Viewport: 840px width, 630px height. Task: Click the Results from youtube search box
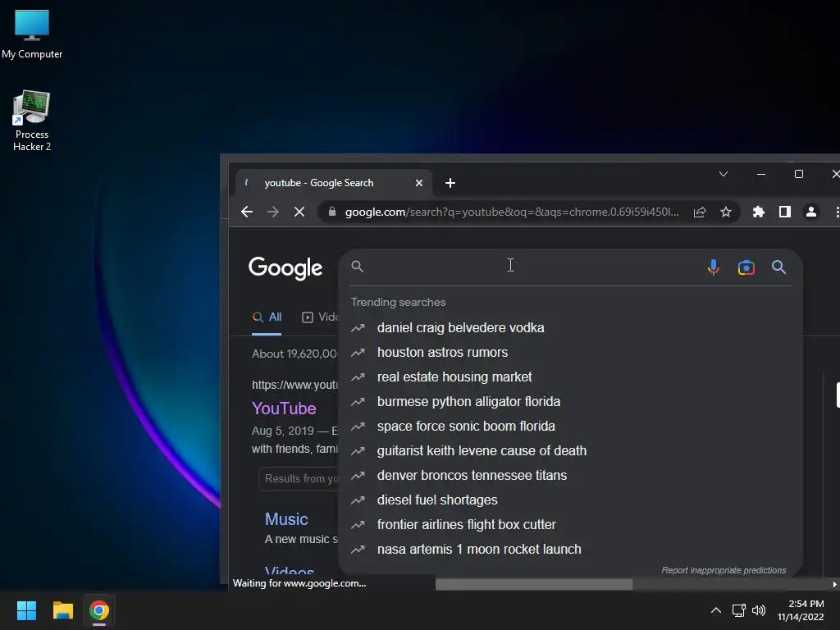click(x=299, y=479)
